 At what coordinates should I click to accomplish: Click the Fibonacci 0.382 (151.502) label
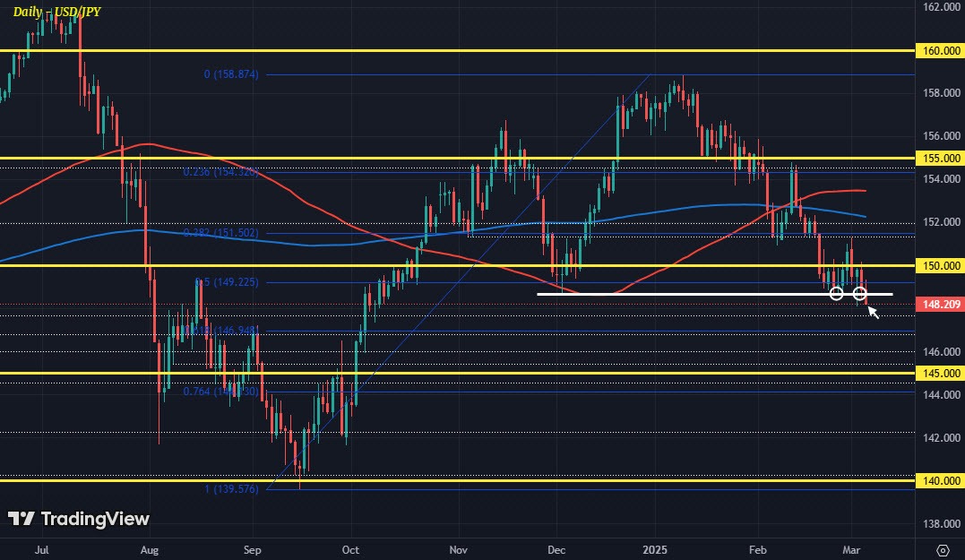220,233
